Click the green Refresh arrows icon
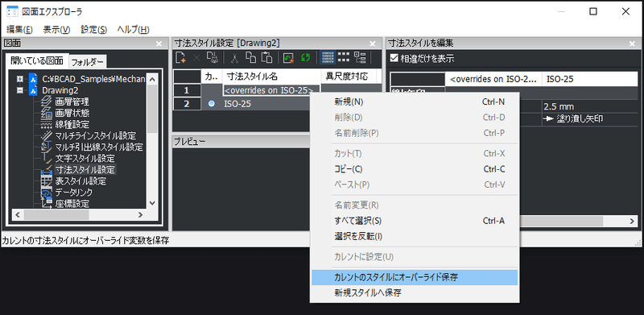644x315 pixels. click(305, 58)
